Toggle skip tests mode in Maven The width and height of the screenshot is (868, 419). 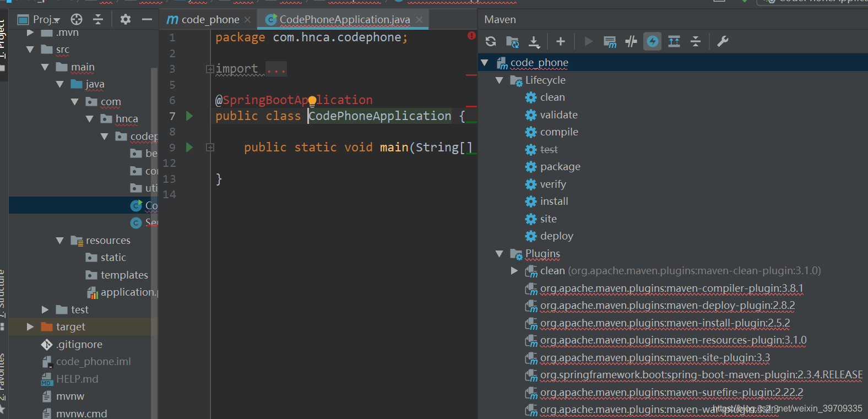(653, 41)
